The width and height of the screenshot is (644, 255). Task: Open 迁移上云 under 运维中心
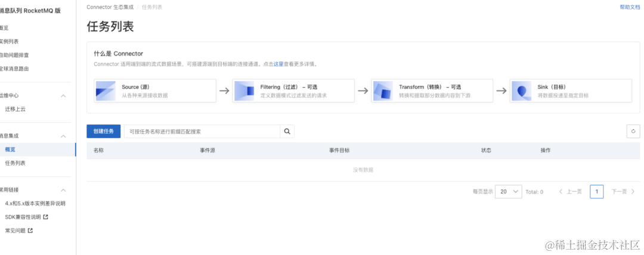tap(15, 109)
